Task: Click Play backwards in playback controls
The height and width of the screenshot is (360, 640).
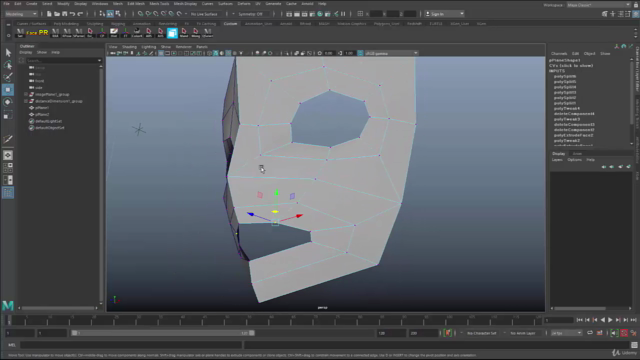Action: point(602,320)
